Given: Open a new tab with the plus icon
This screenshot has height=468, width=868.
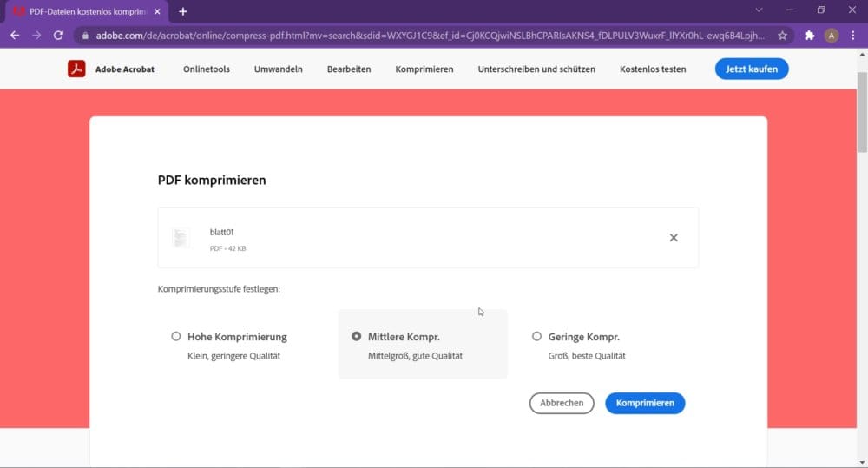Looking at the screenshot, I should [x=182, y=11].
